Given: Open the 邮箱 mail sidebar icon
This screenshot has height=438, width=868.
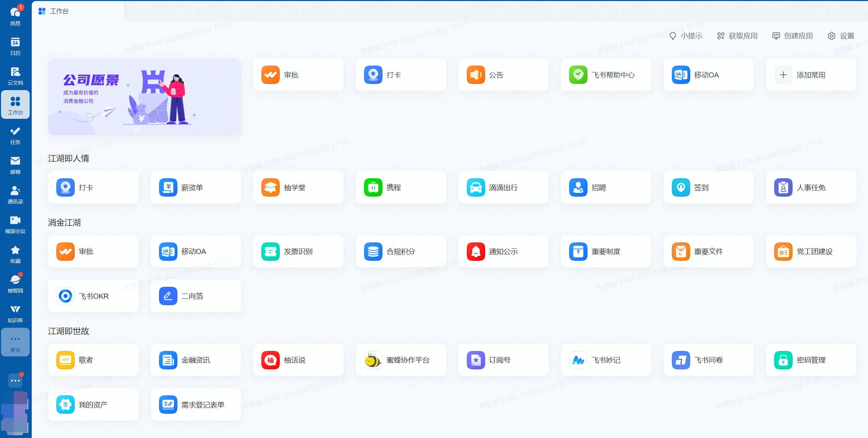Looking at the screenshot, I should coord(15,165).
